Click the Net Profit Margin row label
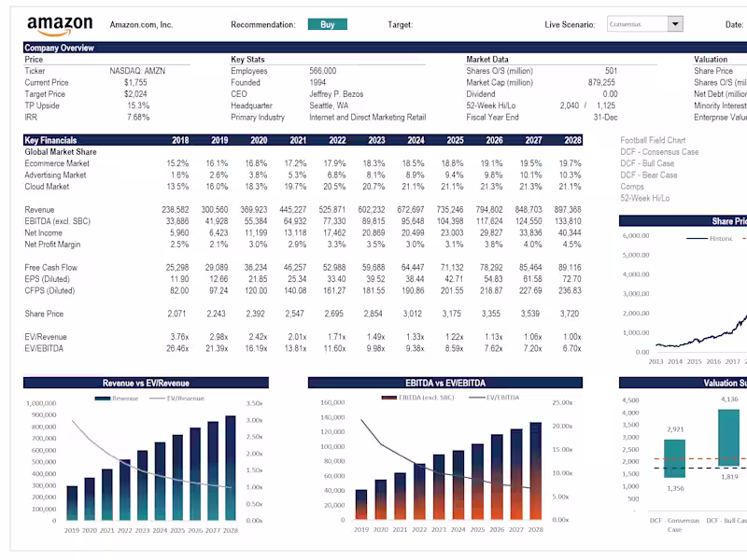747x560 pixels. click(x=52, y=245)
